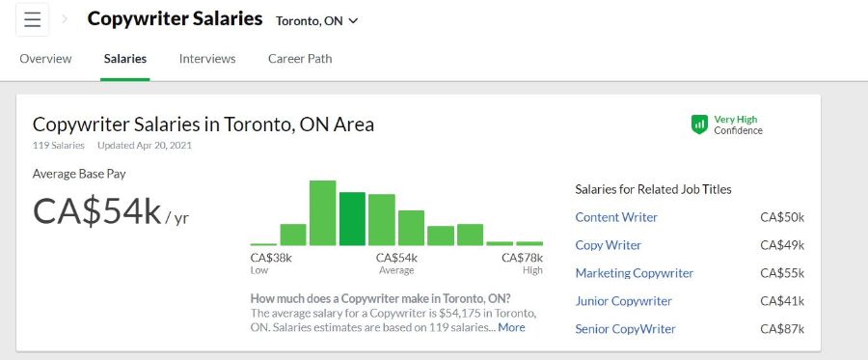Expand the description with More link

pos(511,327)
